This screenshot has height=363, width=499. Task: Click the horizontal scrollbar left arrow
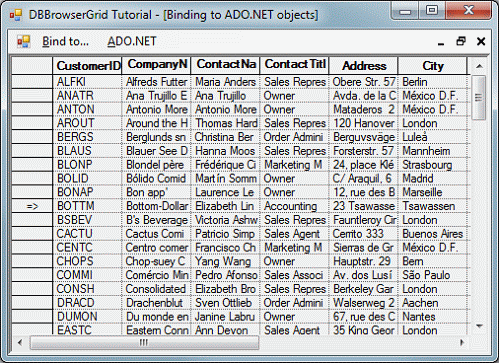pyautogui.click(x=20, y=342)
